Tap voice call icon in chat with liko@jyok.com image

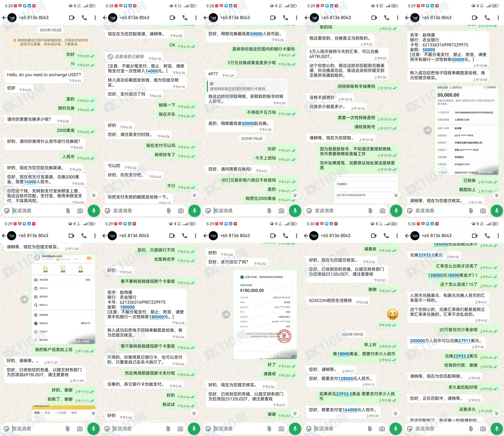pos(84,236)
